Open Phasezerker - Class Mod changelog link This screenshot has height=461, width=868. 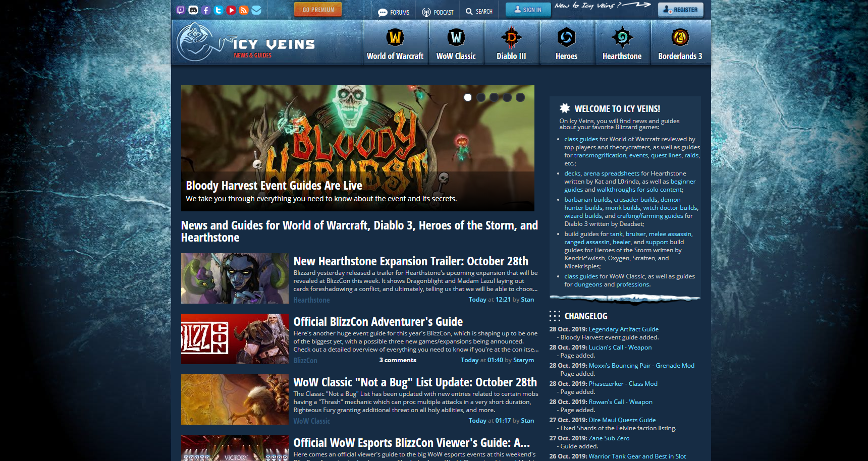coord(623,384)
